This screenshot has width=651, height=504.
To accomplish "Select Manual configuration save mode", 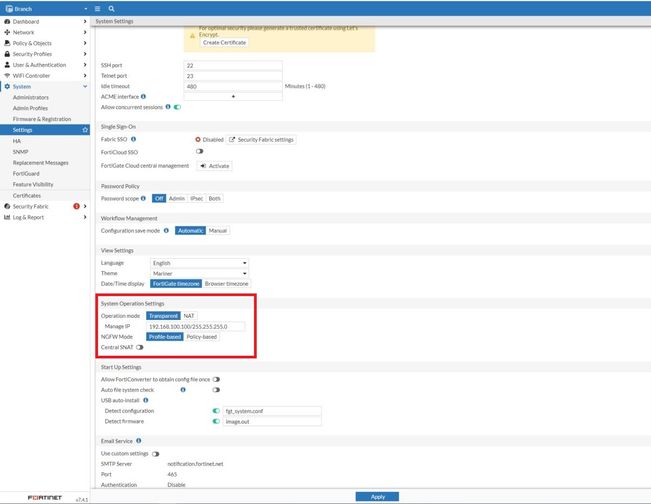I will [x=218, y=230].
